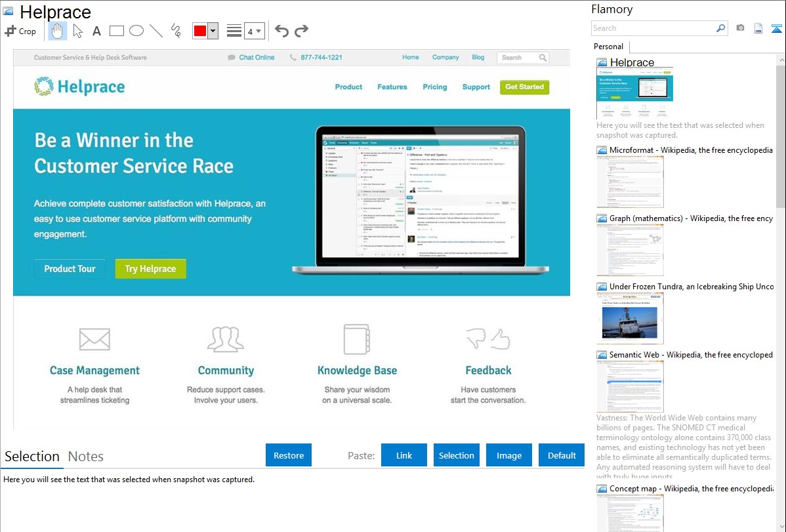Click the webpage Search box
The width and height of the screenshot is (786, 532).
pos(523,58)
